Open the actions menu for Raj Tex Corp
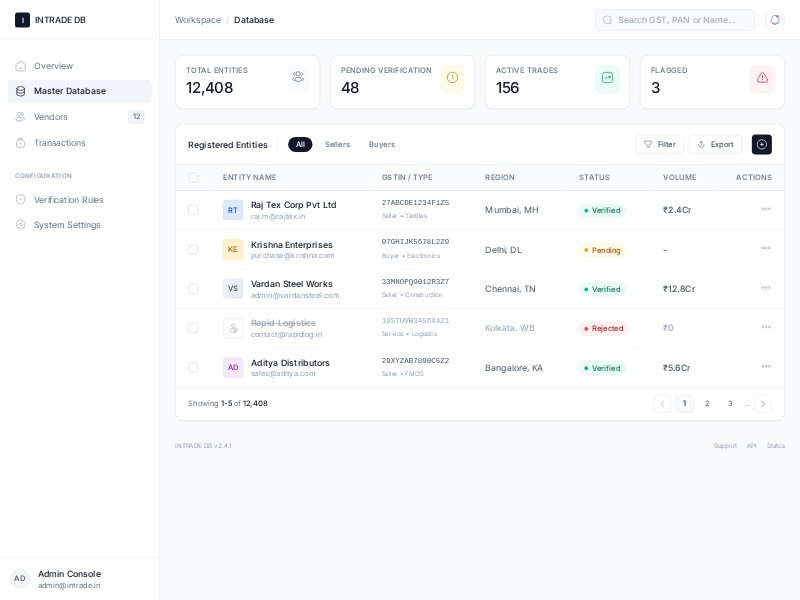The height and width of the screenshot is (600, 800). click(x=766, y=210)
